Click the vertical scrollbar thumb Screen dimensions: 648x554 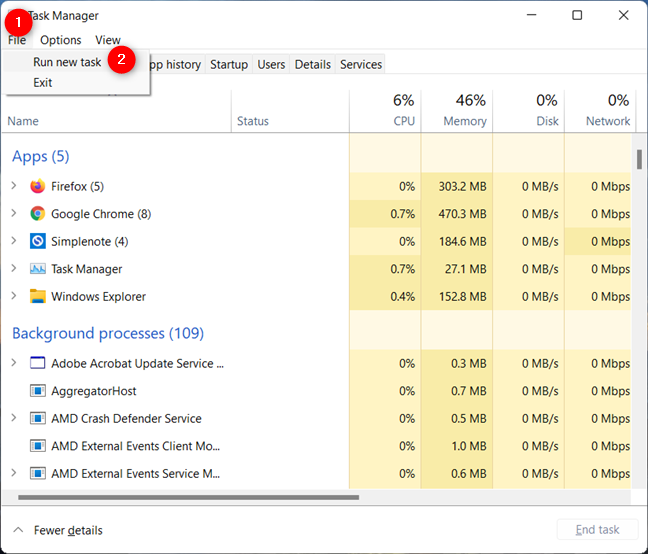[x=639, y=159]
